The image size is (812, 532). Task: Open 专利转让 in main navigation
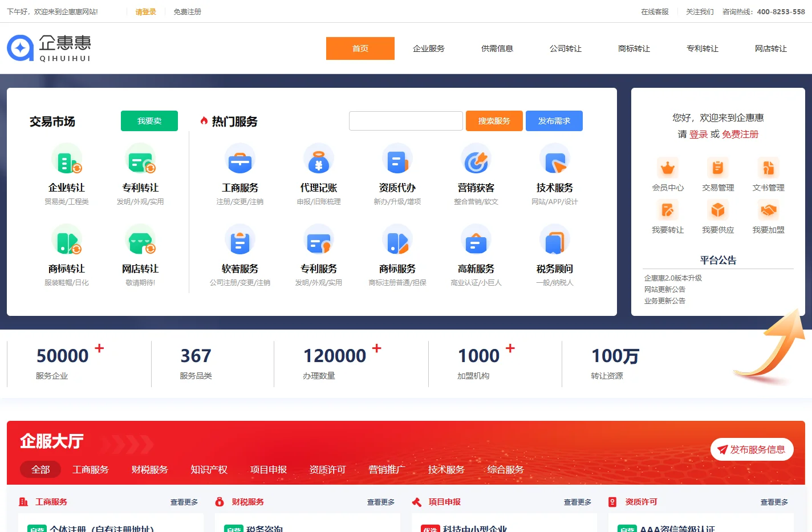coord(703,48)
